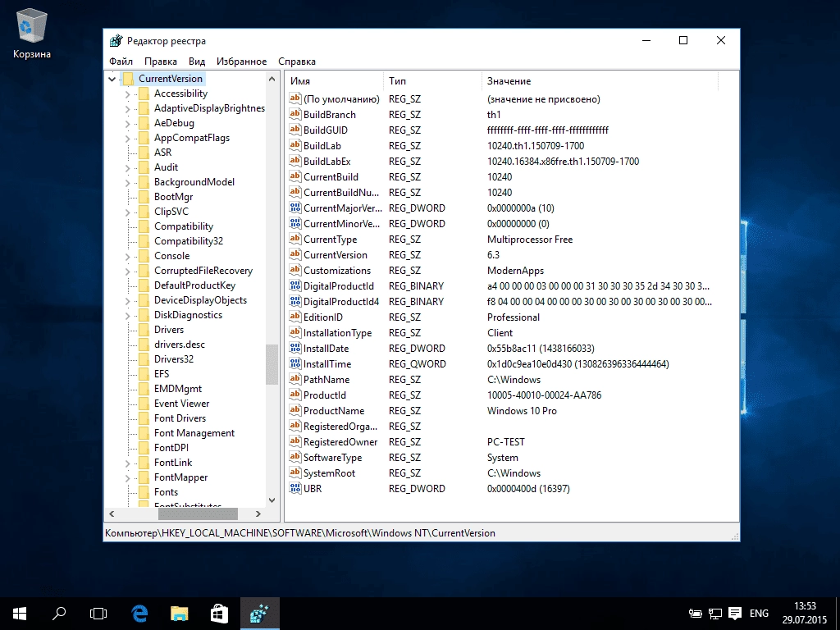Click the Registry Editor title bar icon
Viewport: 840px width, 630px height.
116,41
